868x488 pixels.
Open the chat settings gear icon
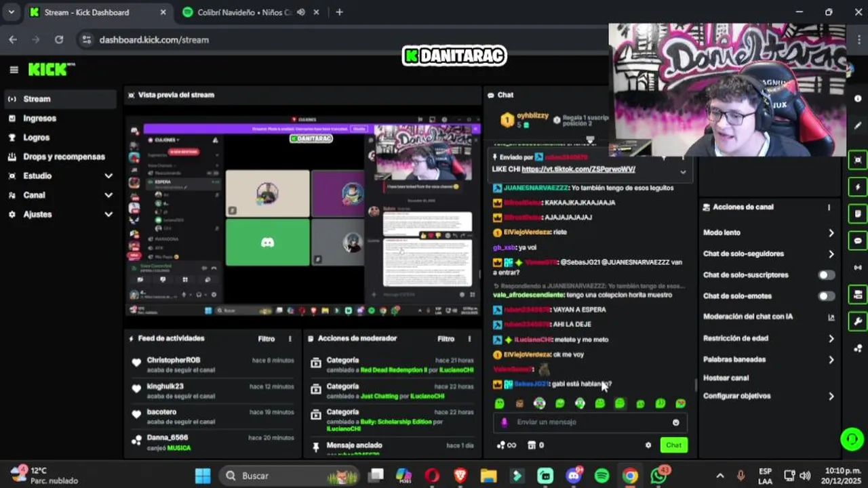[648, 445]
